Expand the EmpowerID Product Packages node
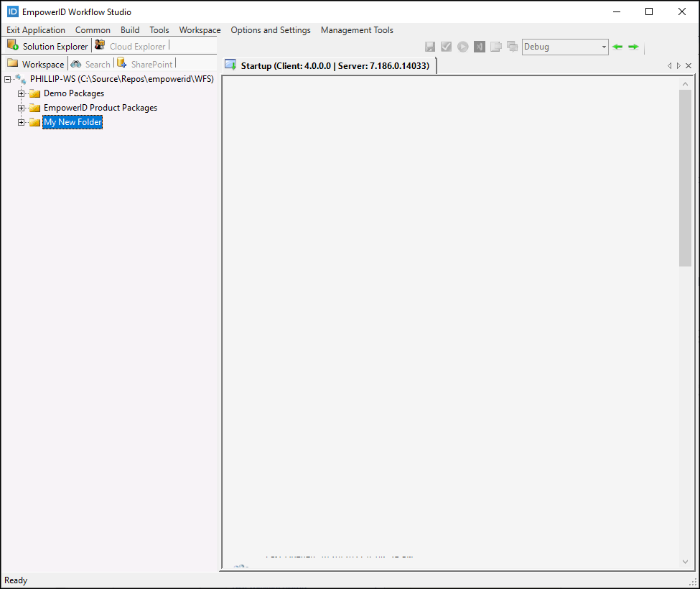Screen dimensions: 700x589 22,108
